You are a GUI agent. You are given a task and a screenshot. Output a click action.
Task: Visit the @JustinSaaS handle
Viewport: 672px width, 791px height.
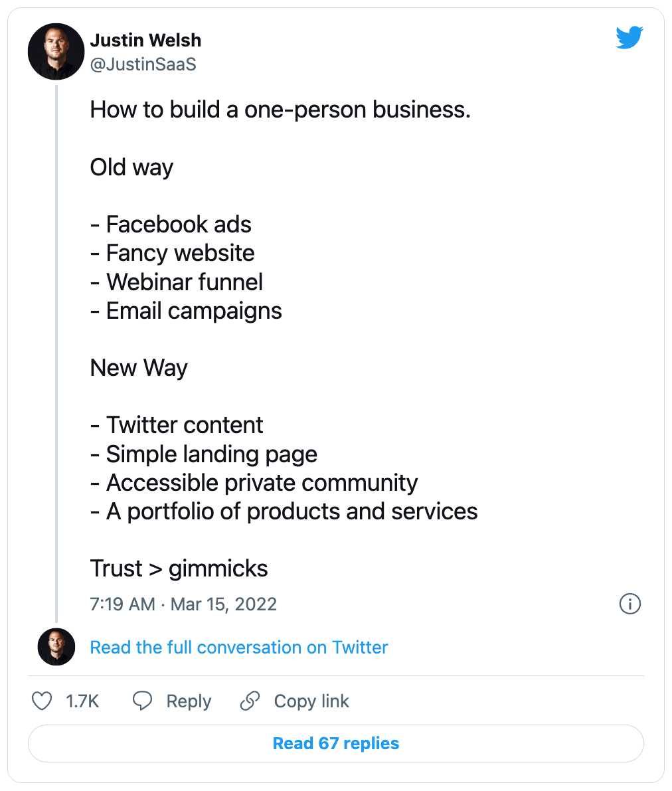click(x=143, y=64)
